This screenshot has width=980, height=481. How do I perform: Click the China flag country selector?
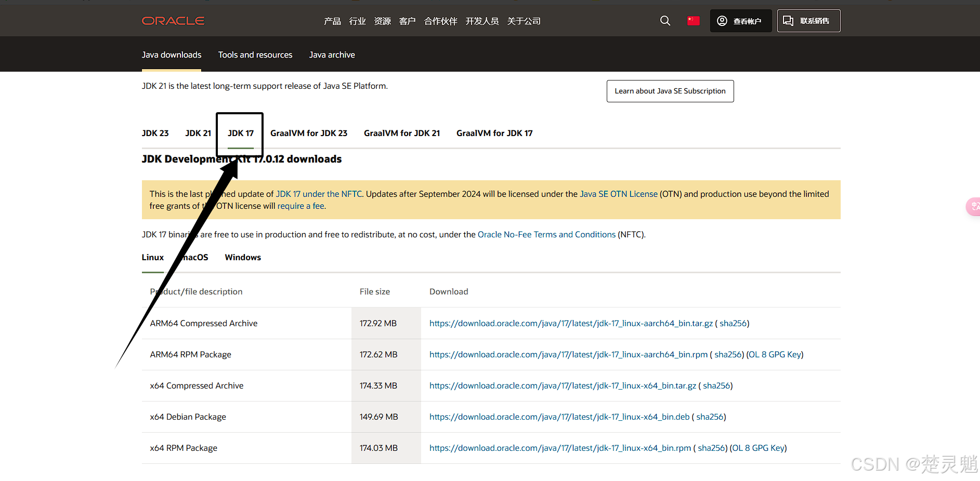pyautogui.click(x=693, y=21)
